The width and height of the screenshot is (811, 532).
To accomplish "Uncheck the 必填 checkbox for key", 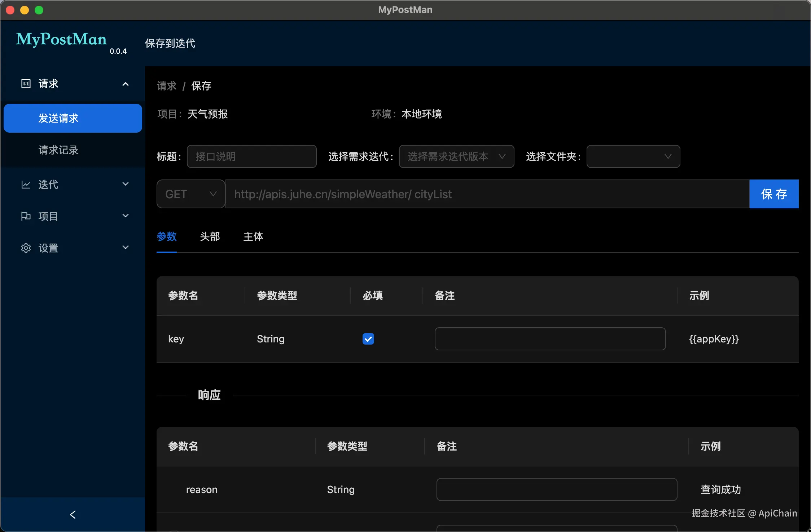I will (368, 339).
